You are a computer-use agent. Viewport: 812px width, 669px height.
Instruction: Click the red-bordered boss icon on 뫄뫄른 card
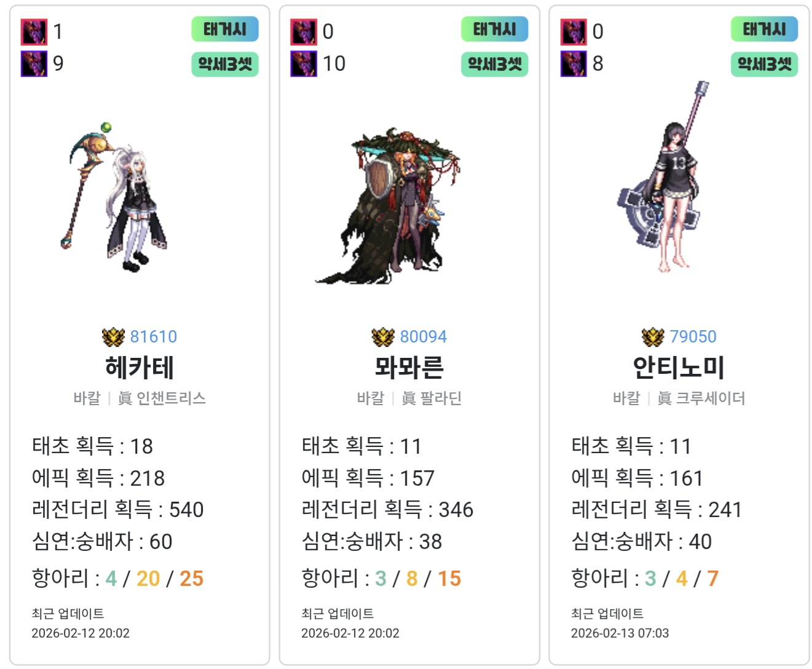[x=304, y=32]
